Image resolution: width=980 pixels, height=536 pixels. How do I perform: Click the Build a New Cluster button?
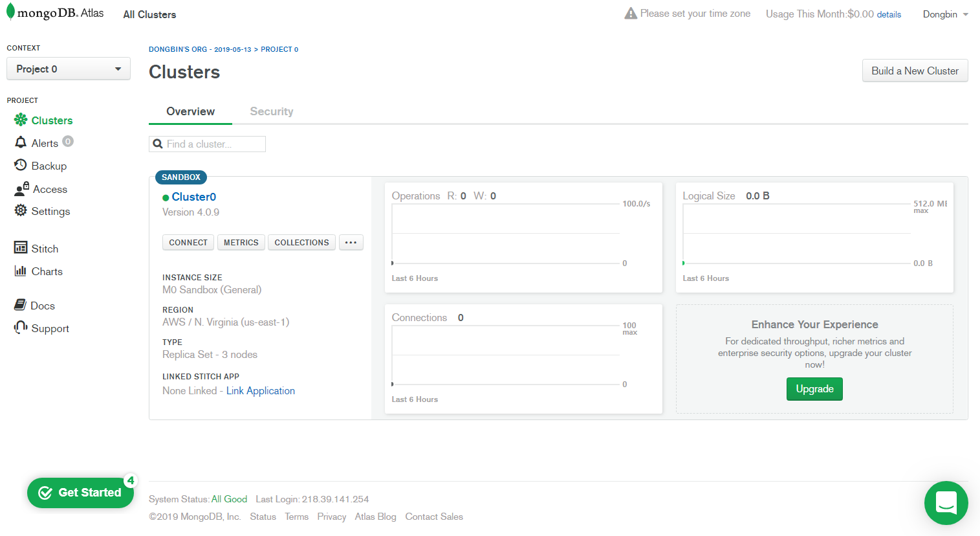[915, 71]
